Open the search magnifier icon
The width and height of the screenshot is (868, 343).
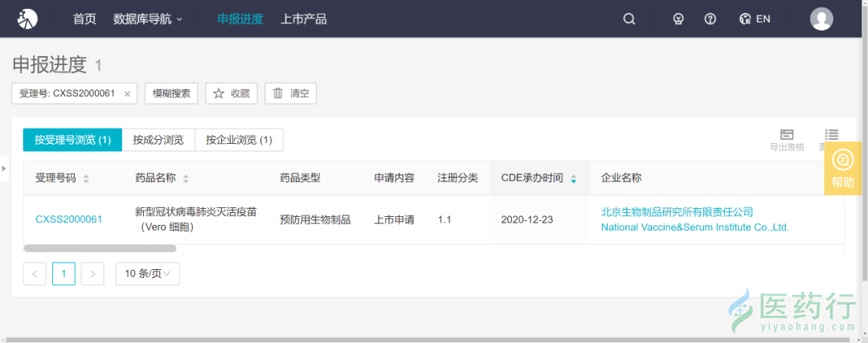click(x=629, y=19)
